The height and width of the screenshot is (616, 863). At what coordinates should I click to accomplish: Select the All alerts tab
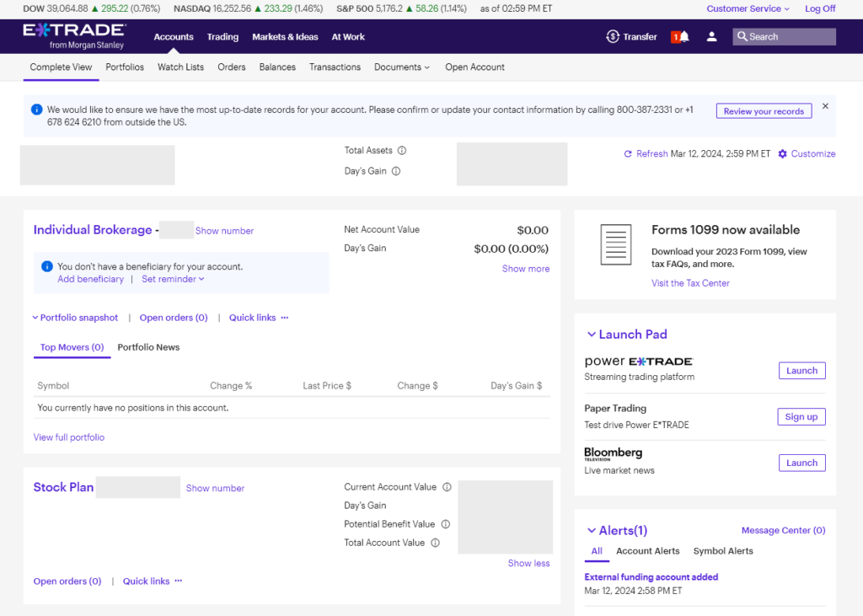click(597, 551)
